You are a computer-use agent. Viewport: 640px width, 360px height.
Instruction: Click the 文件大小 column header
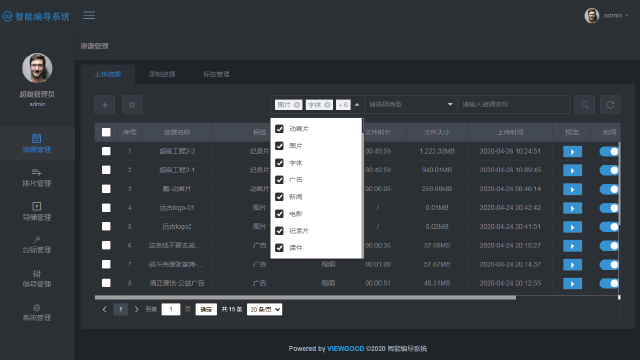pyautogui.click(x=437, y=132)
